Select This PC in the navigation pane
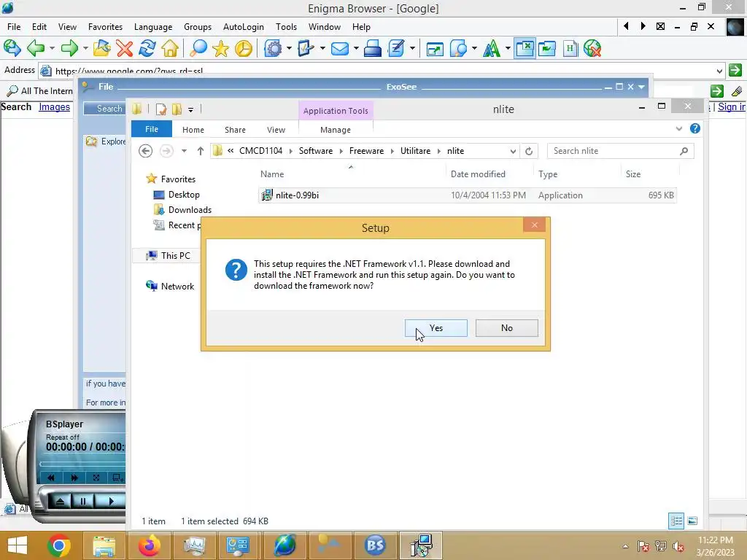 click(175, 255)
